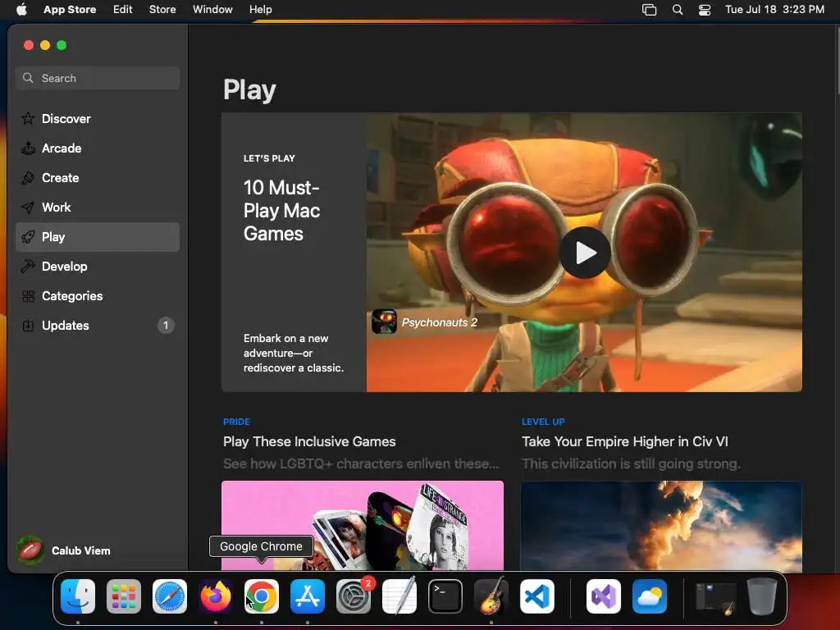Click Calub Viem account avatar

coord(30,550)
